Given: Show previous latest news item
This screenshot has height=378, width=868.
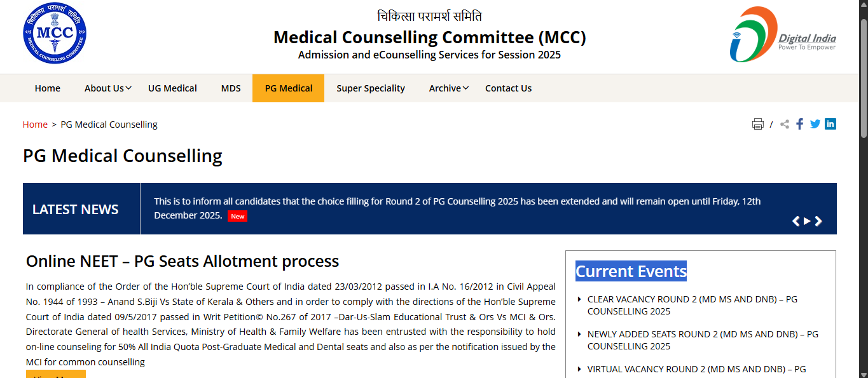Looking at the screenshot, I should (796, 221).
